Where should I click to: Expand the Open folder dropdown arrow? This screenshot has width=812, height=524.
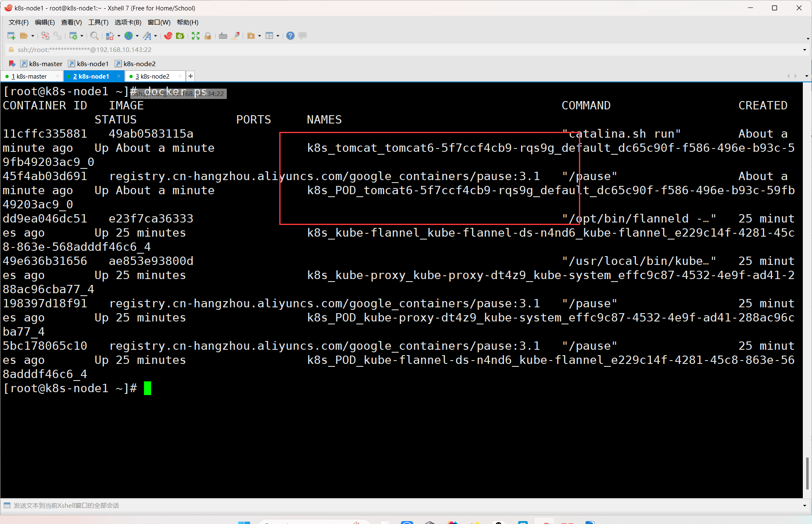[32, 36]
